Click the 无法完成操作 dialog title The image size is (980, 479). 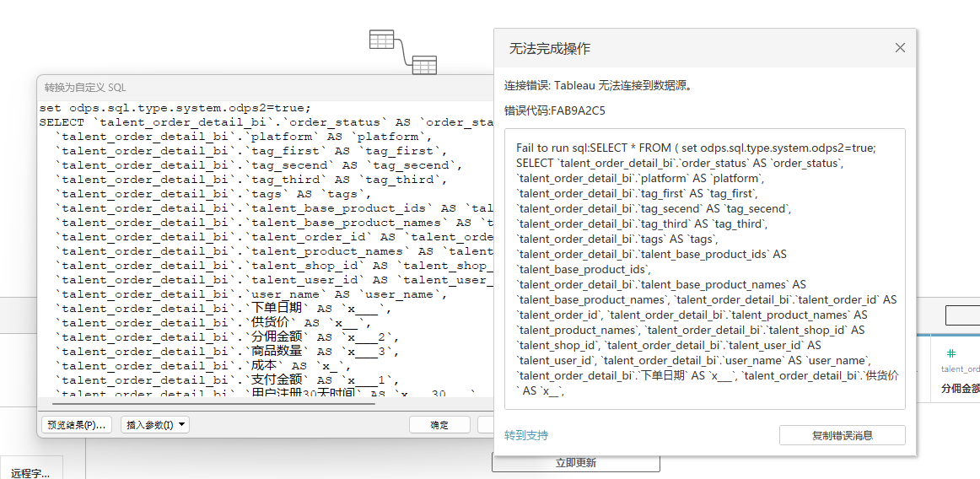549,48
